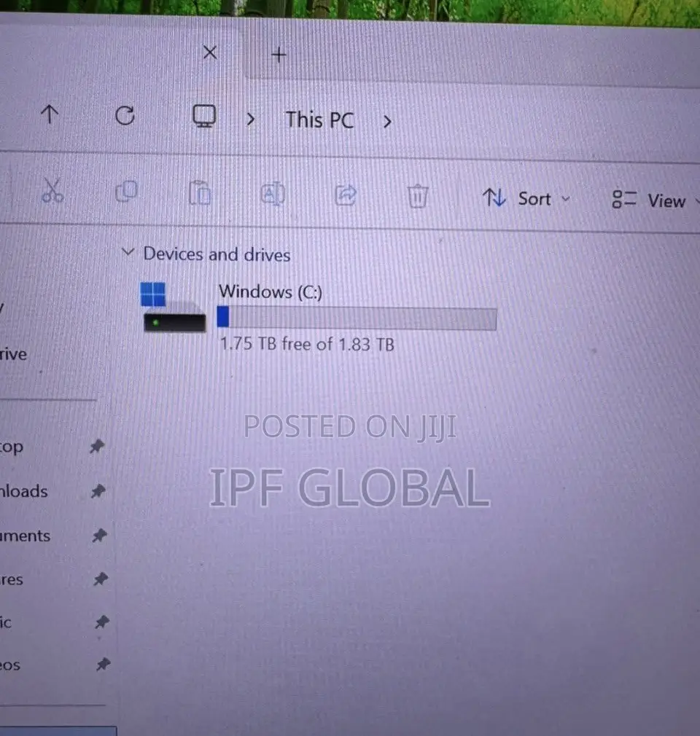This screenshot has width=700, height=736.
Task: Expand the chevron before This PC
Action: point(250,120)
